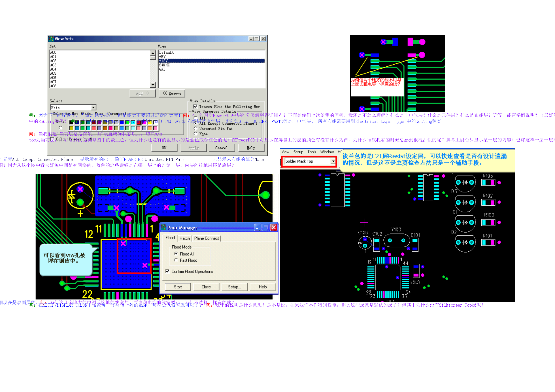The height and width of the screenshot is (392, 555).
Task: Click the Net list scroll up arrow
Action: point(153,53)
